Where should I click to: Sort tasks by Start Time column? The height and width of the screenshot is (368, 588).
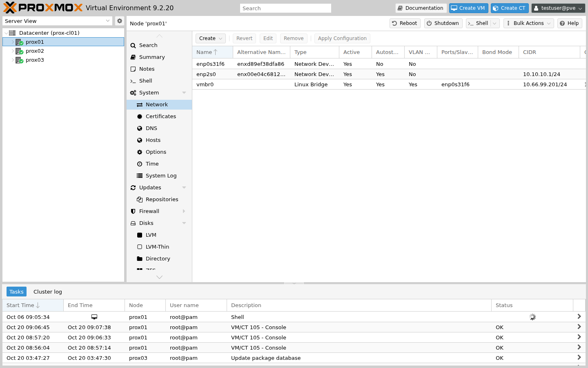pyautogui.click(x=33, y=305)
